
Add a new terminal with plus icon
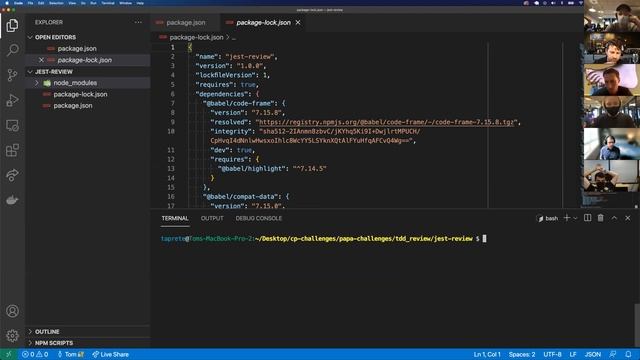click(567, 218)
